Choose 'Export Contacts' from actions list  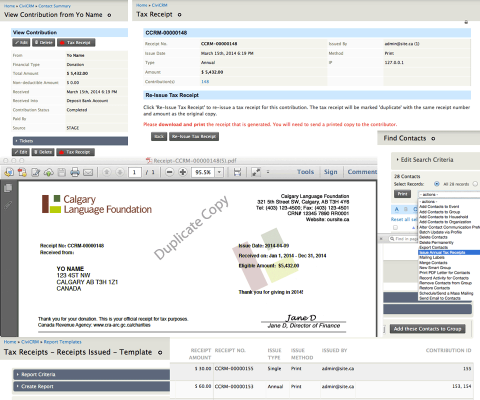coord(433,247)
